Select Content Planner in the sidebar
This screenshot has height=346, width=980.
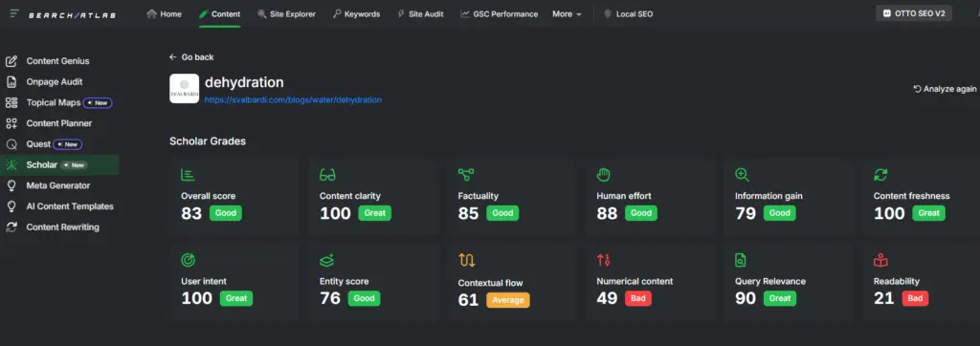coord(59,123)
